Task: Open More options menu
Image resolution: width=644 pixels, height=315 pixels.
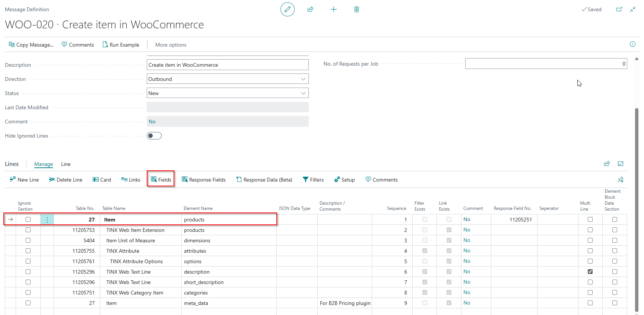Action: tap(171, 45)
